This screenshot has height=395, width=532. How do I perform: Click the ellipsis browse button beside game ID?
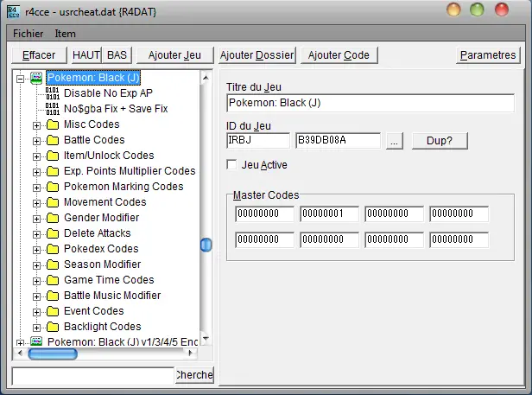(x=394, y=141)
